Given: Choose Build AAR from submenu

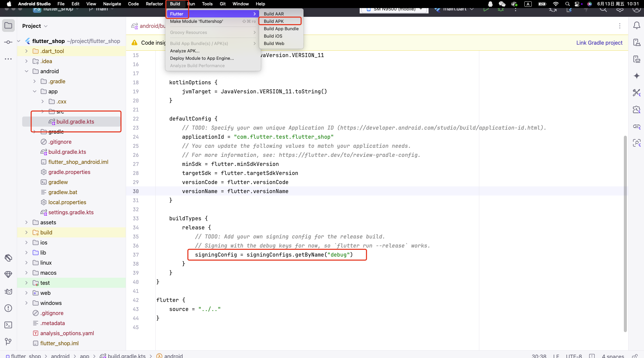Looking at the screenshot, I should tap(281, 14).
